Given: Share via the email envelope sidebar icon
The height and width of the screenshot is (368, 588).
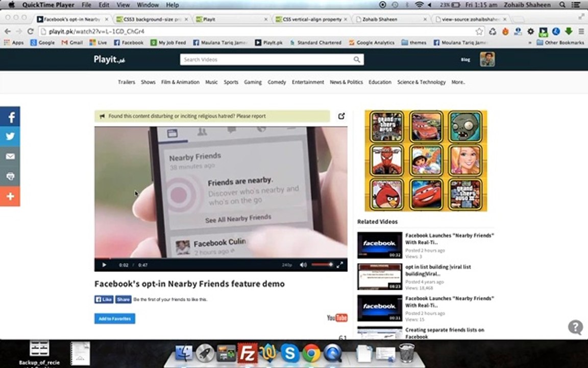Looking at the screenshot, I should click(x=10, y=156).
